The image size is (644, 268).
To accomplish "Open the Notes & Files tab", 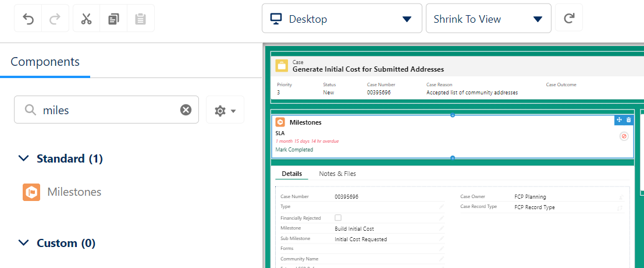I will click(337, 174).
